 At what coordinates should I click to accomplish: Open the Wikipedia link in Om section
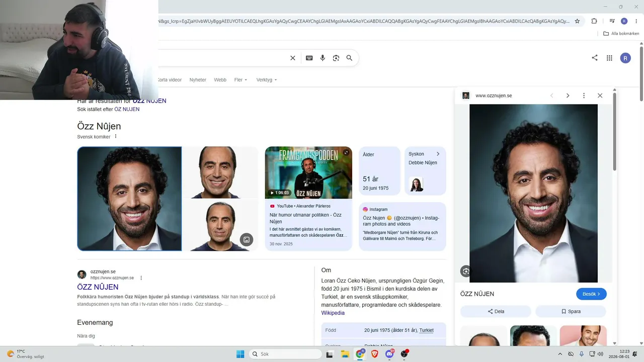pos(333,313)
